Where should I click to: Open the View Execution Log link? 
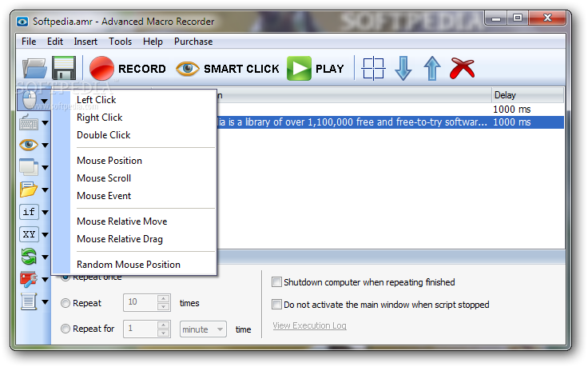309,325
